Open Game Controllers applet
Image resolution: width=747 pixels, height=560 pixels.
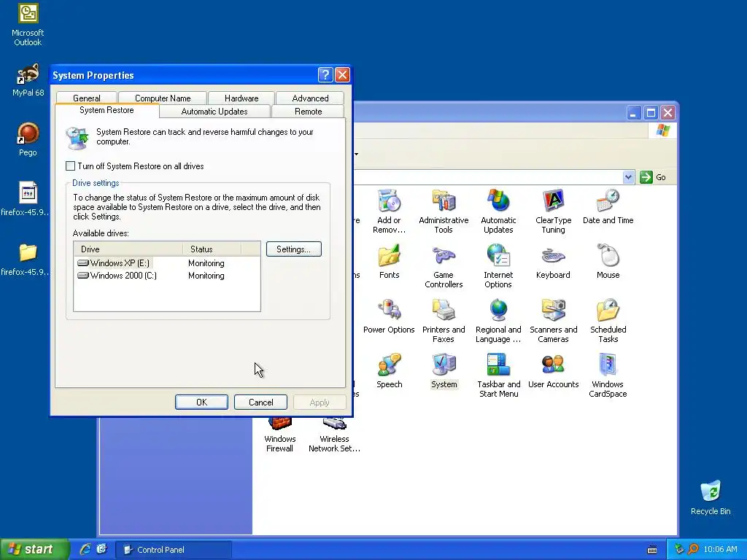444,265
